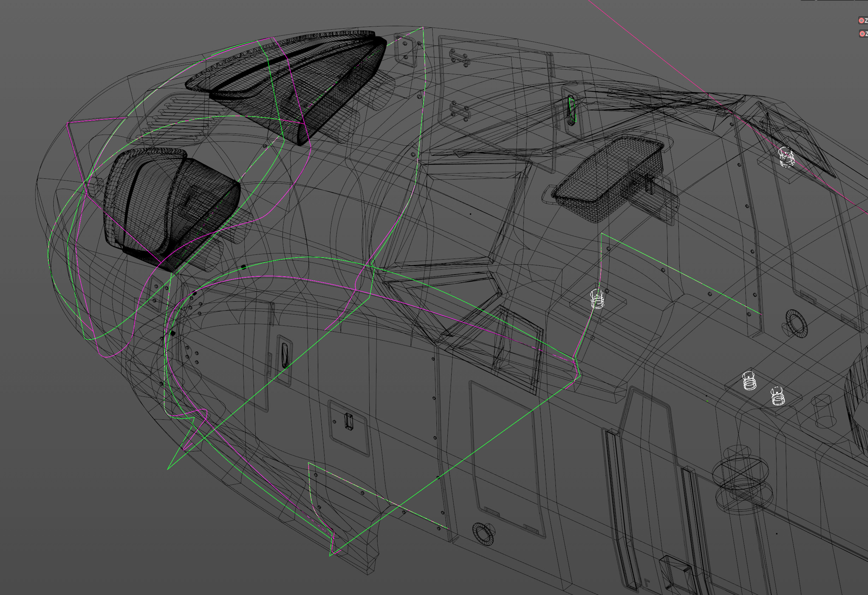Click the lower red Z marker
The image size is (868, 595).
[x=862, y=34]
